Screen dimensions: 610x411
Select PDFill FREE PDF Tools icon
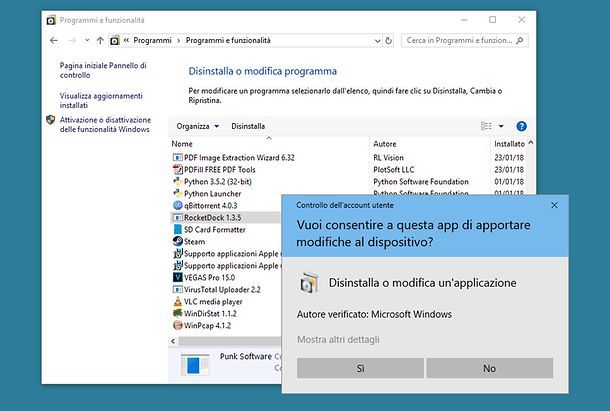(x=177, y=170)
